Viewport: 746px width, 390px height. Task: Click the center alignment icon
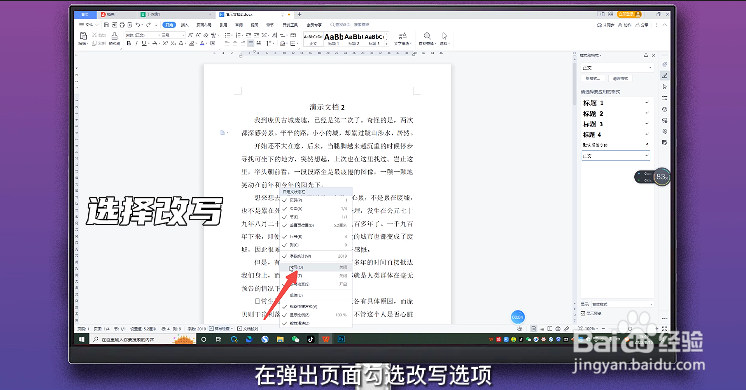coord(235,43)
